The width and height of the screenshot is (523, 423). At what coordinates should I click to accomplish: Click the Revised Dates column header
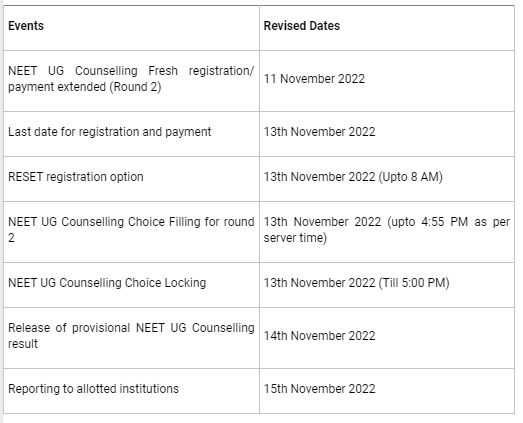pyautogui.click(x=302, y=26)
